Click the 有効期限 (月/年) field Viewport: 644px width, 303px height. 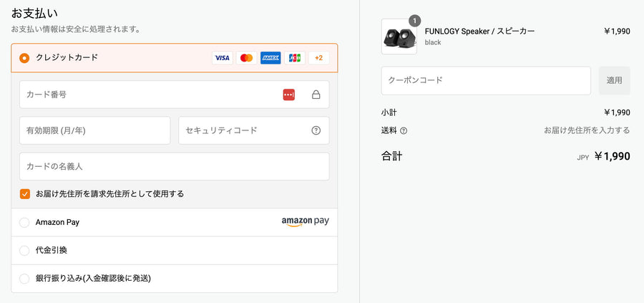click(x=95, y=130)
